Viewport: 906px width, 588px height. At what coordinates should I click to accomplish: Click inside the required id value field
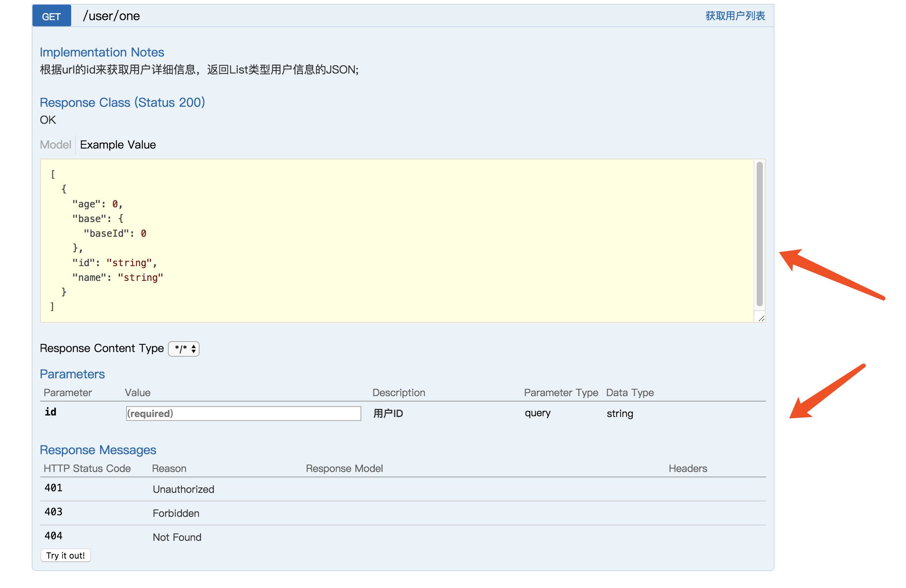(x=243, y=413)
